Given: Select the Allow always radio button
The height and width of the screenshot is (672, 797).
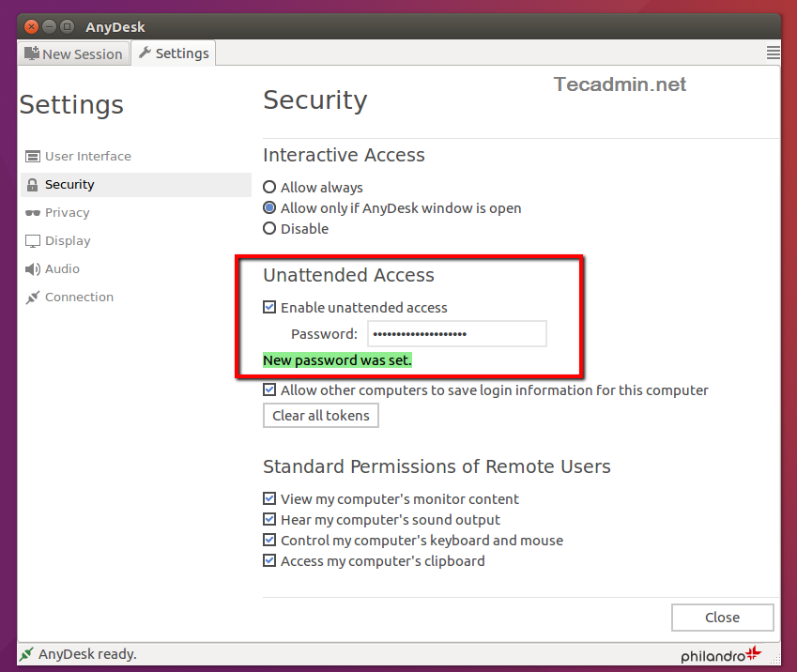Looking at the screenshot, I should (x=269, y=187).
